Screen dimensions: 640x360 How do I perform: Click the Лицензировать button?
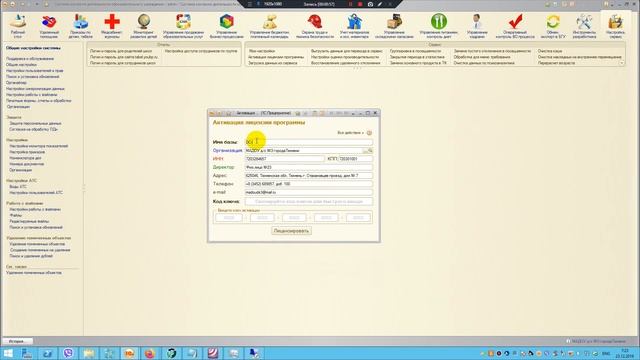click(291, 231)
